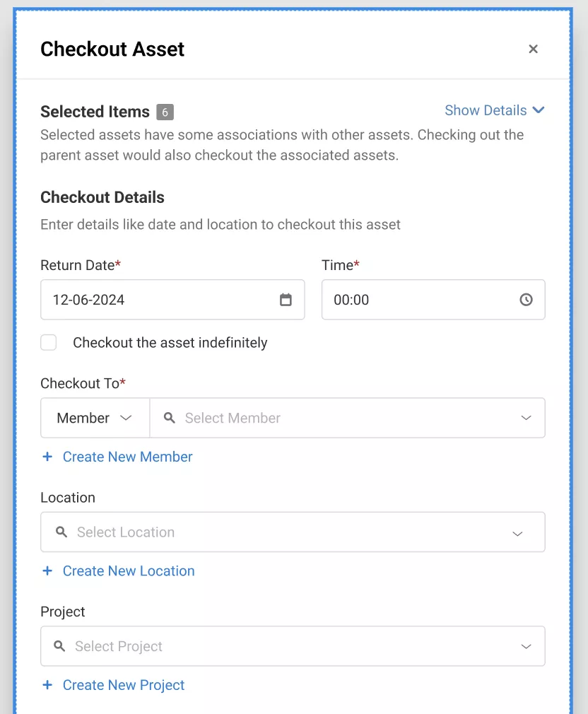
Task: Click the calendar icon in Return Date
Action: tap(286, 300)
